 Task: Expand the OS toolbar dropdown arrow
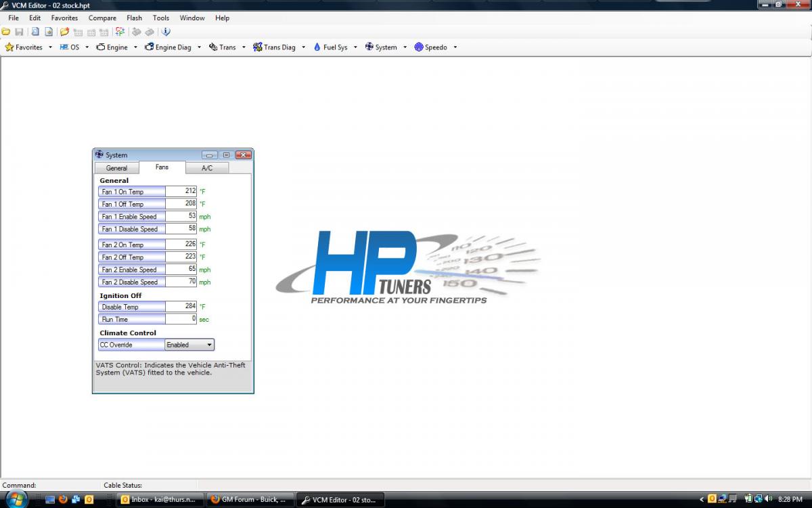(x=87, y=47)
